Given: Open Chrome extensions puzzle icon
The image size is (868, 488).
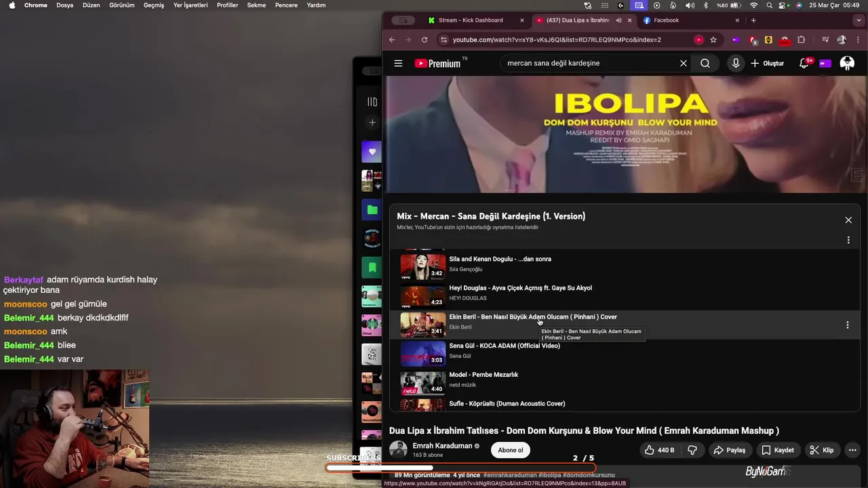Looking at the screenshot, I should [801, 39].
